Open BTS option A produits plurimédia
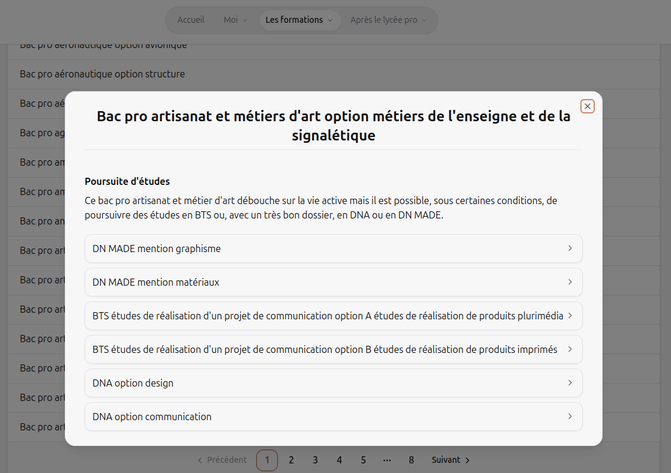This screenshot has width=671, height=473. pyautogui.click(x=333, y=316)
